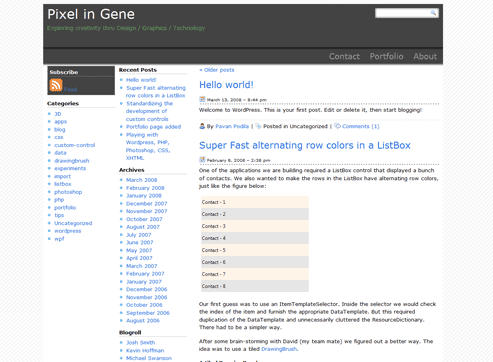Open the portfolio category in sidebar
The width and height of the screenshot is (493, 362).
tap(65, 207)
